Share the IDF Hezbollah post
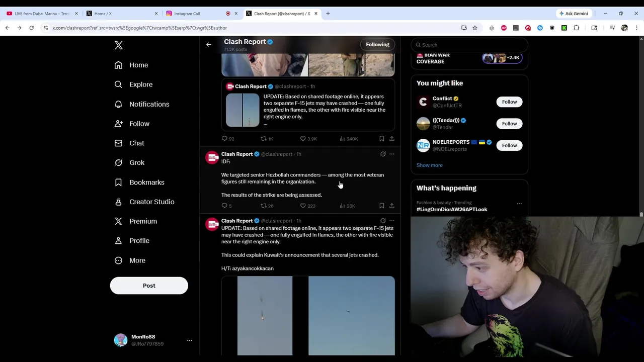Viewport: 644px width, 362px height. tap(392, 206)
